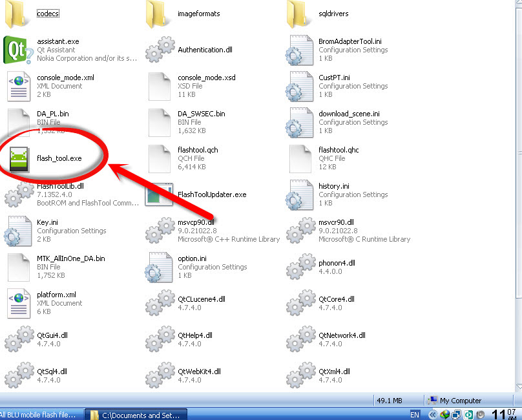Select the Qt assistant.exe icon
The height and width of the screenshot is (420, 522).
tap(18, 50)
